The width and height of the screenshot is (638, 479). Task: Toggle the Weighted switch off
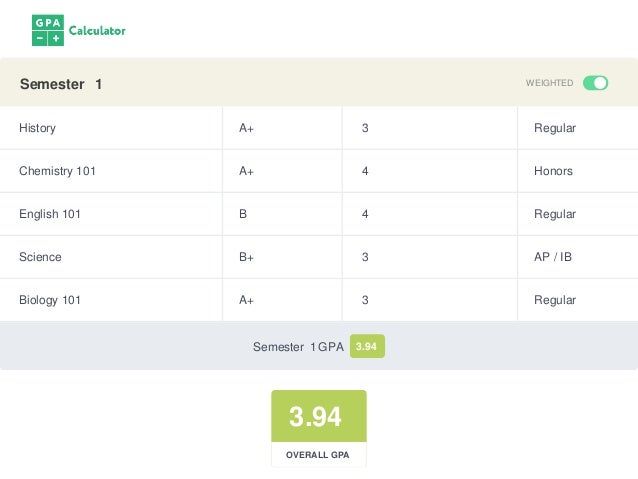tap(595, 83)
